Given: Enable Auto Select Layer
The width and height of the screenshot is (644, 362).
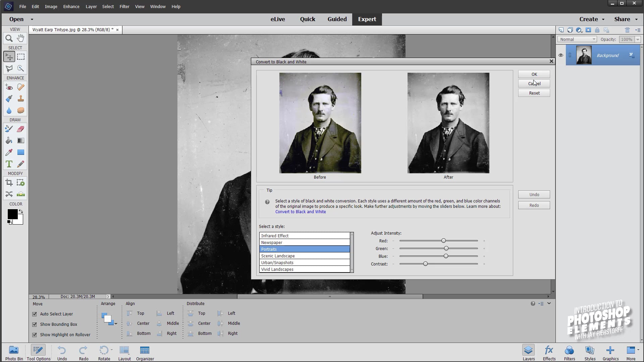Looking at the screenshot, I should pyautogui.click(x=35, y=314).
